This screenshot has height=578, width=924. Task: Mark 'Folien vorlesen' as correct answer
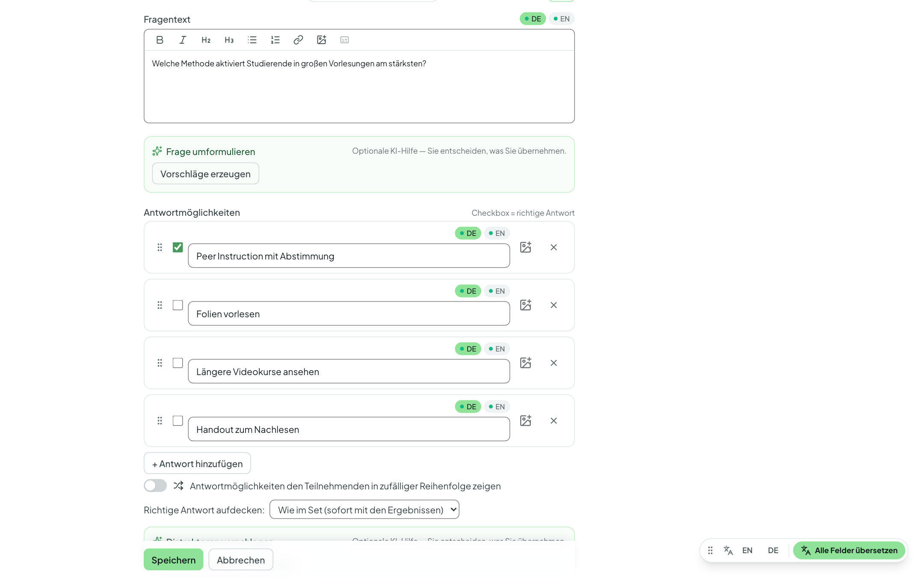(178, 305)
